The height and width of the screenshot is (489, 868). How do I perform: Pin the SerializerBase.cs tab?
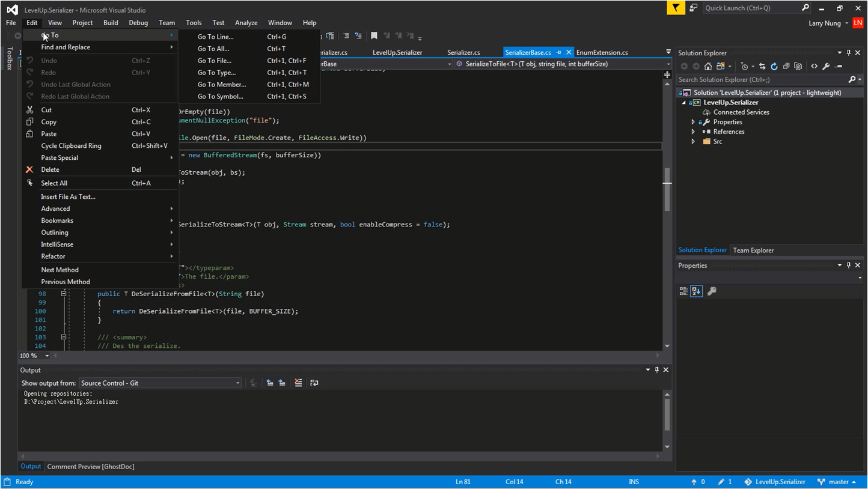(558, 52)
